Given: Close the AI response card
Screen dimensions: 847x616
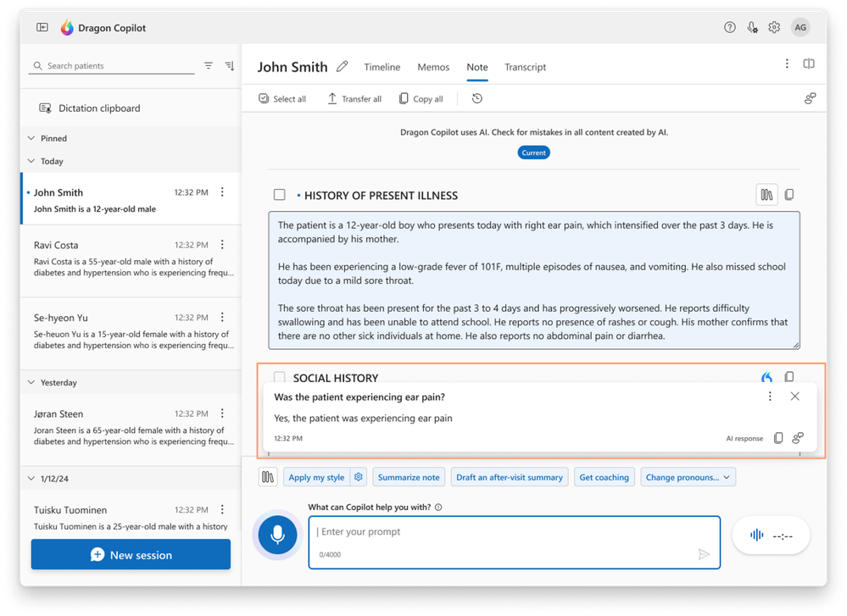Looking at the screenshot, I should click(x=794, y=397).
